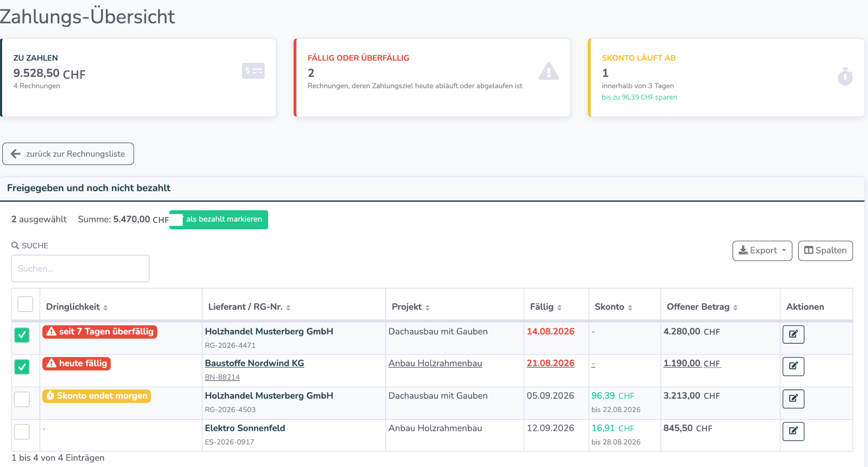
Task: Uncheck the Baustoffe Nordwind KG row checkbox
Action: coord(22,367)
